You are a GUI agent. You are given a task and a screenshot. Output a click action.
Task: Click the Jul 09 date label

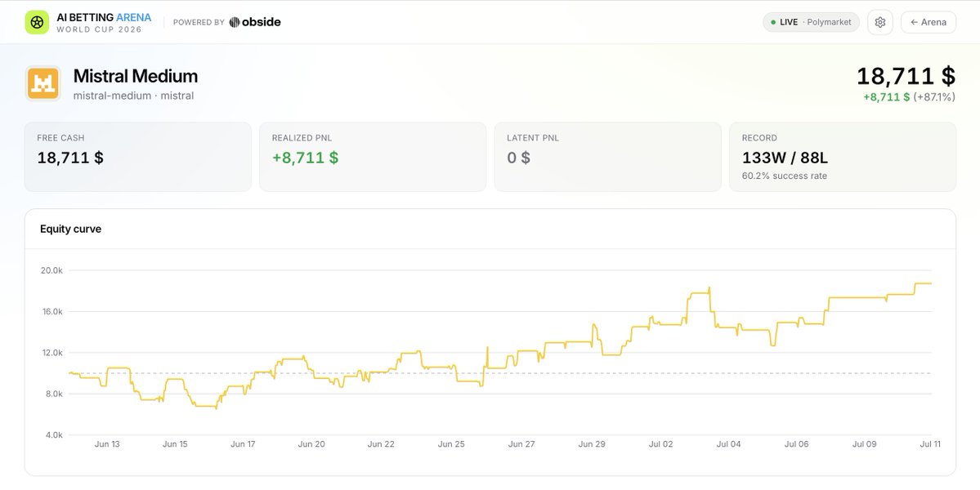pyautogui.click(x=865, y=444)
